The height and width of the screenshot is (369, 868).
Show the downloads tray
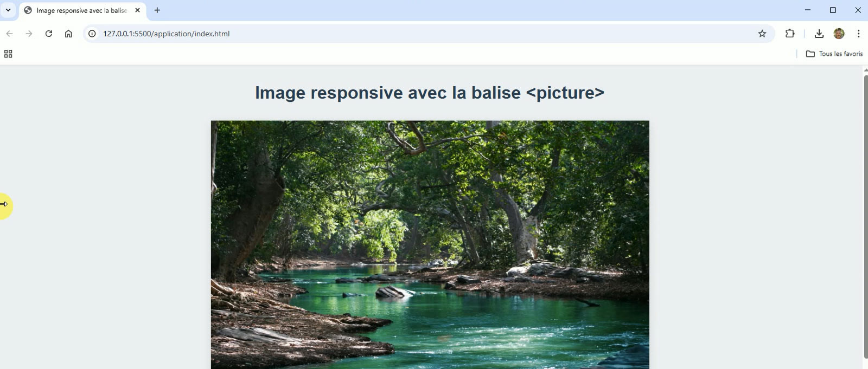819,34
